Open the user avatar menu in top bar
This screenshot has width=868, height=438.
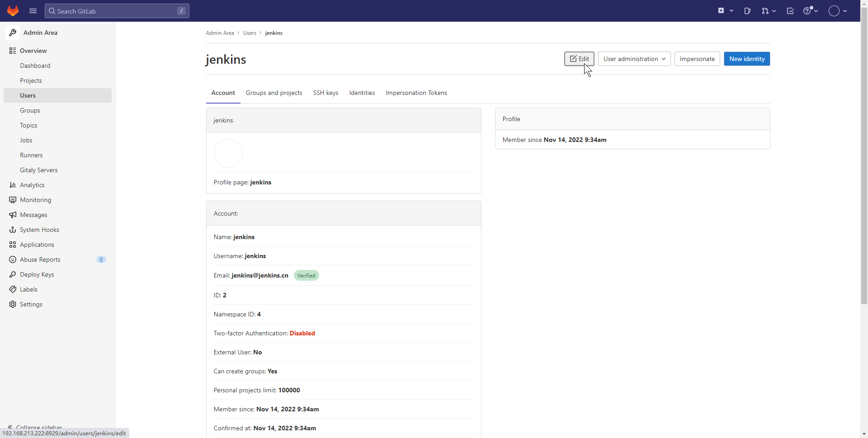pyautogui.click(x=837, y=11)
